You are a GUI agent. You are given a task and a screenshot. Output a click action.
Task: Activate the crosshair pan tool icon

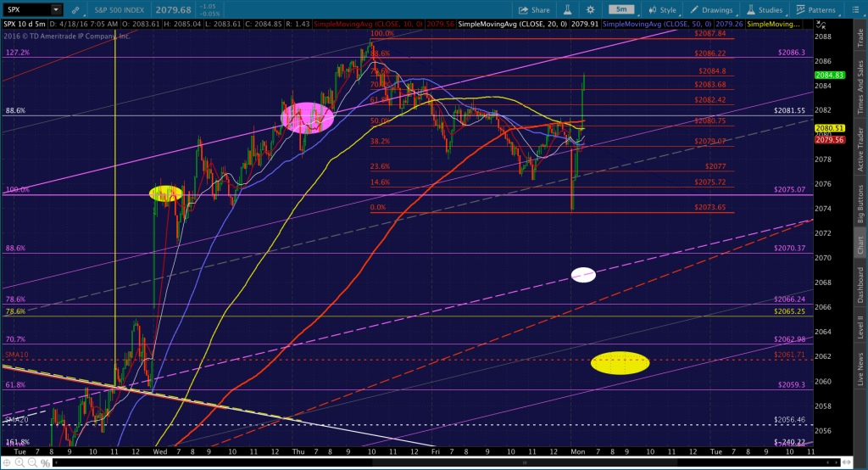(7, 462)
